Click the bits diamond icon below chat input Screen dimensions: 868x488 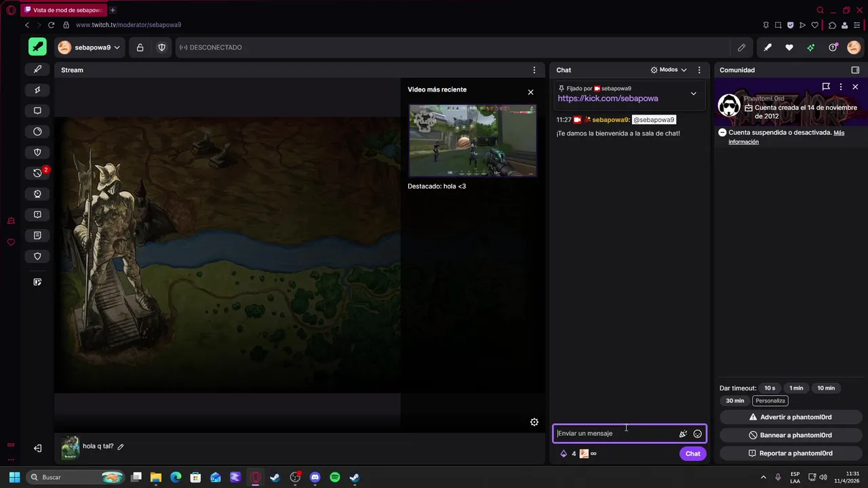563,454
